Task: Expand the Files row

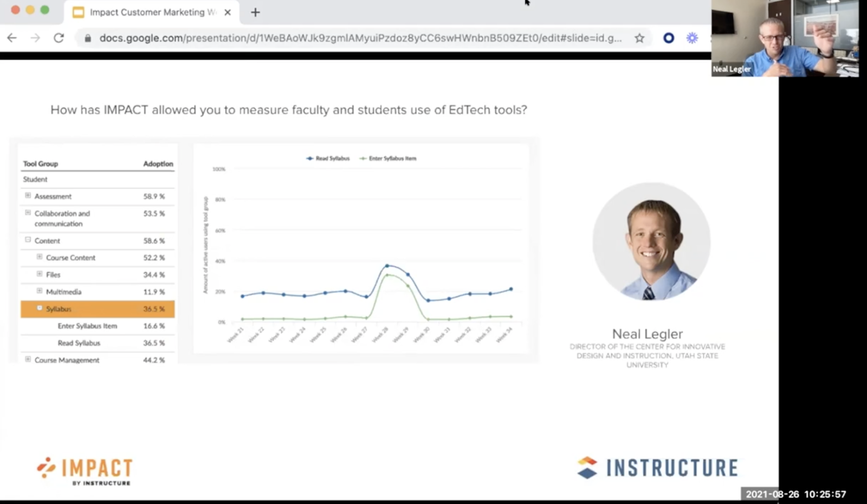Action: pyautogui.click(x=40, y=274)
